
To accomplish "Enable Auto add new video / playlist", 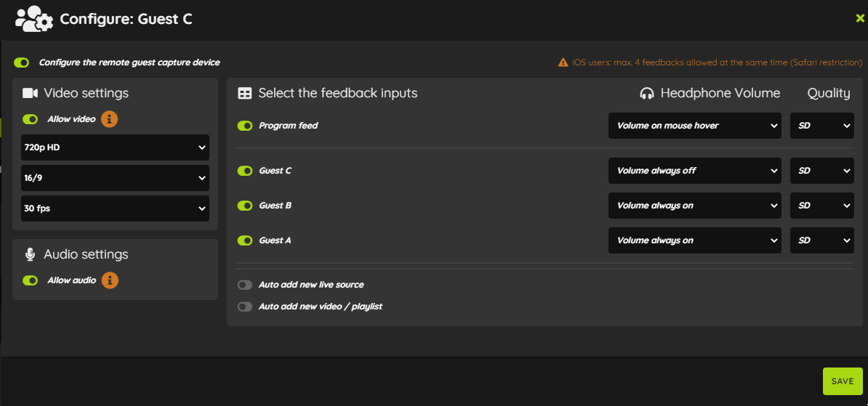I will click(245, 306).
